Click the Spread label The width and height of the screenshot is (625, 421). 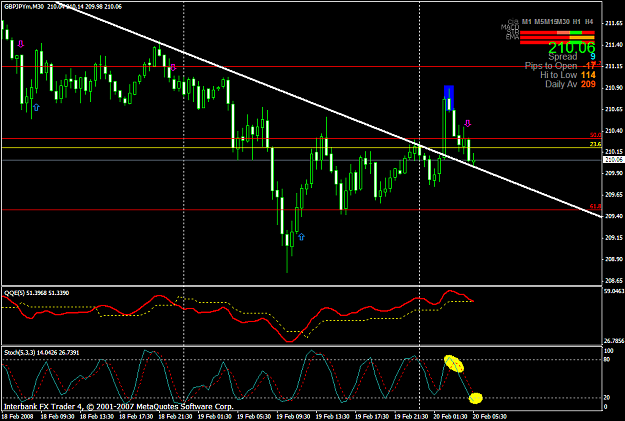pos(562,57)
